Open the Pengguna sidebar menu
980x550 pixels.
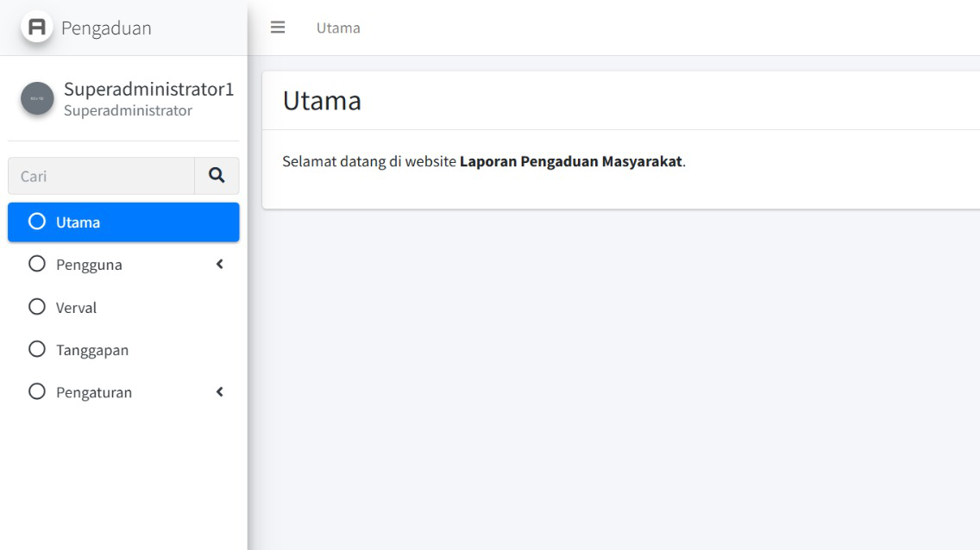pyautogui.click(x=89, y=265)
